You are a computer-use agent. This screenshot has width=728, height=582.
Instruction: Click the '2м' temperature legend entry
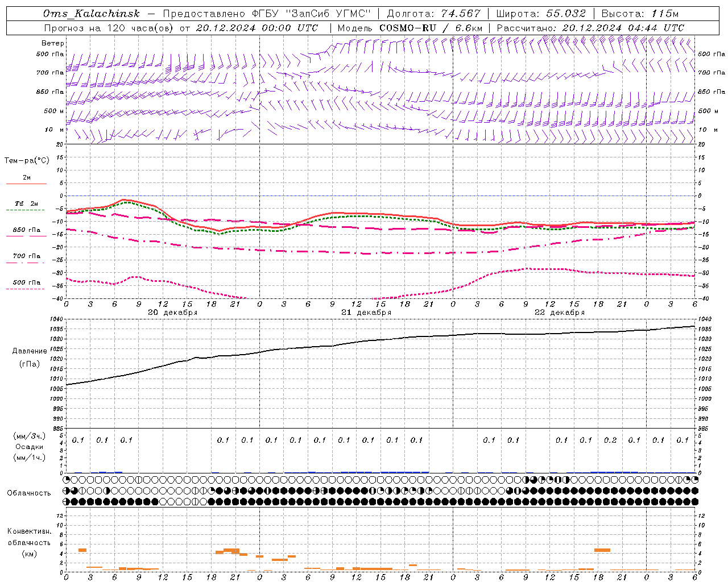[27, 177]
